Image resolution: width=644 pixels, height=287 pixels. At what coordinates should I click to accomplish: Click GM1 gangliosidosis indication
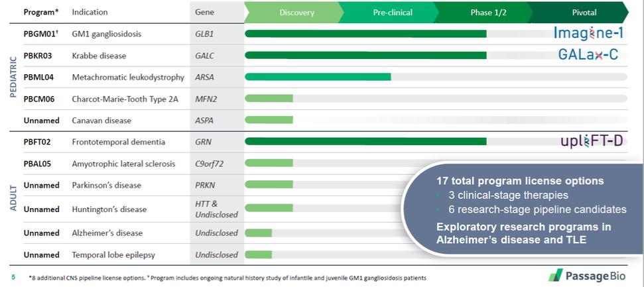(106, 34)
